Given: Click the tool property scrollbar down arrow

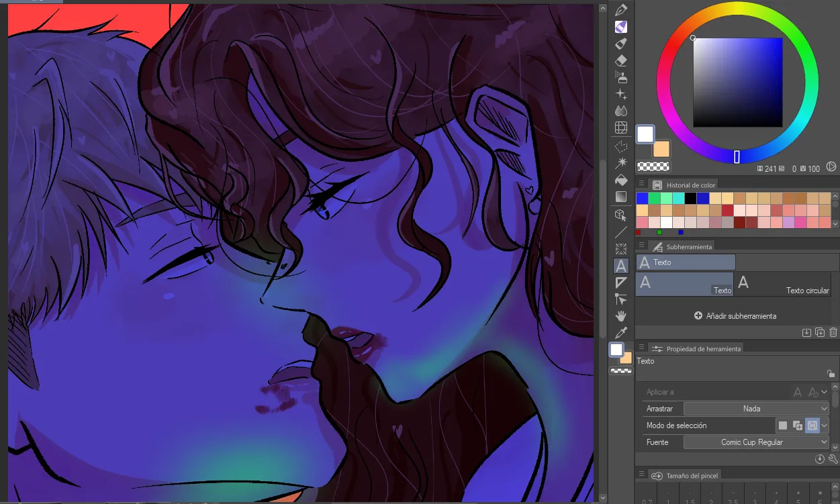Looking at the screenshot, I should pos(836,448).
